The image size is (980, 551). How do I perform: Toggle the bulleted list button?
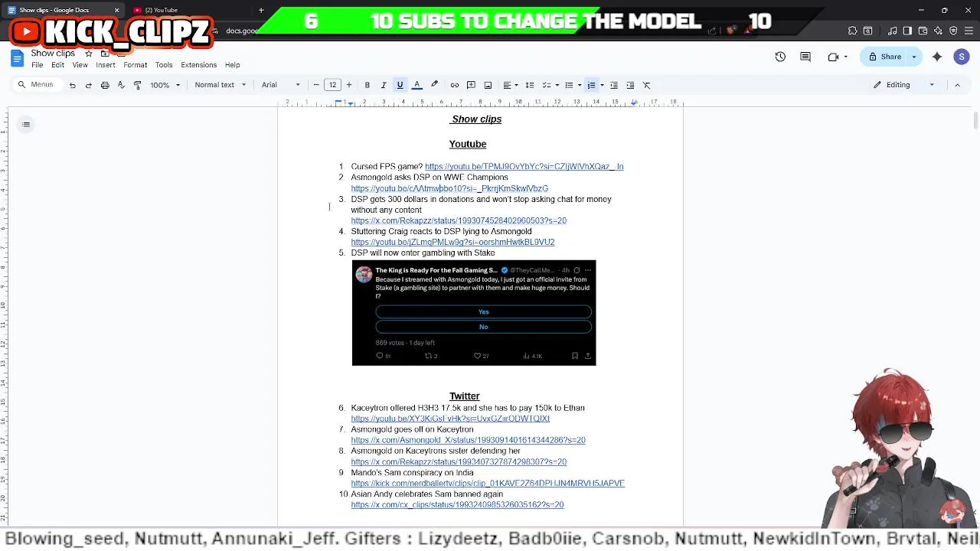pos(569,85)
